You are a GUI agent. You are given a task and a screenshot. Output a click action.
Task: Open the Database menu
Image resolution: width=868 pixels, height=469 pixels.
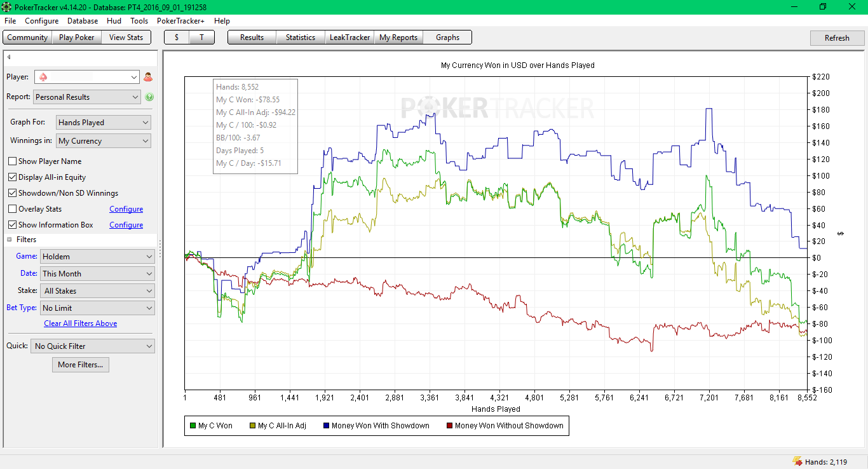click(83, 21)
